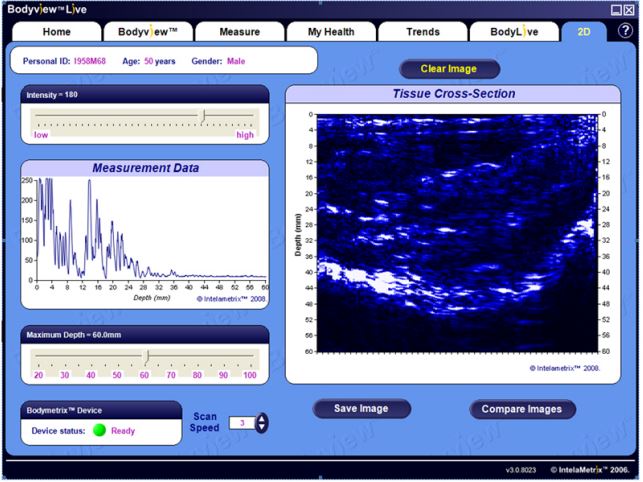643x482 pixels.
Task: Select the 2D tab
Action: 584,32
